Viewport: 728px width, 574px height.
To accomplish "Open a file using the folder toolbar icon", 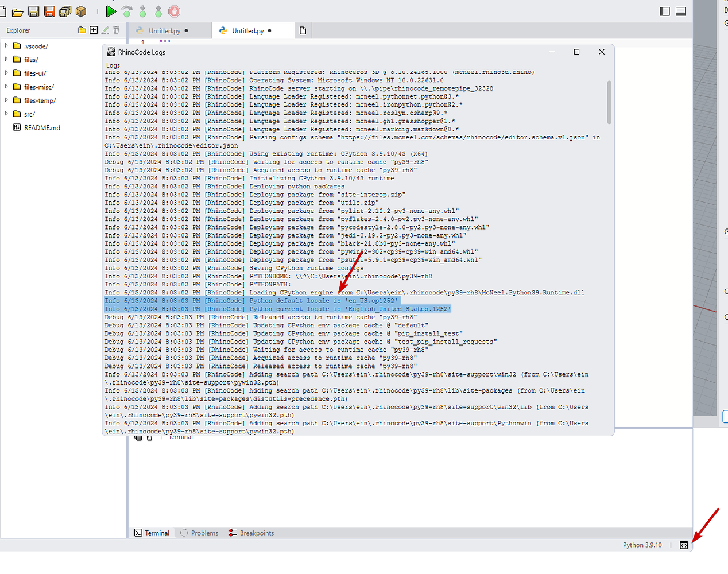I will pyautogui.click(x=16, y=11).
